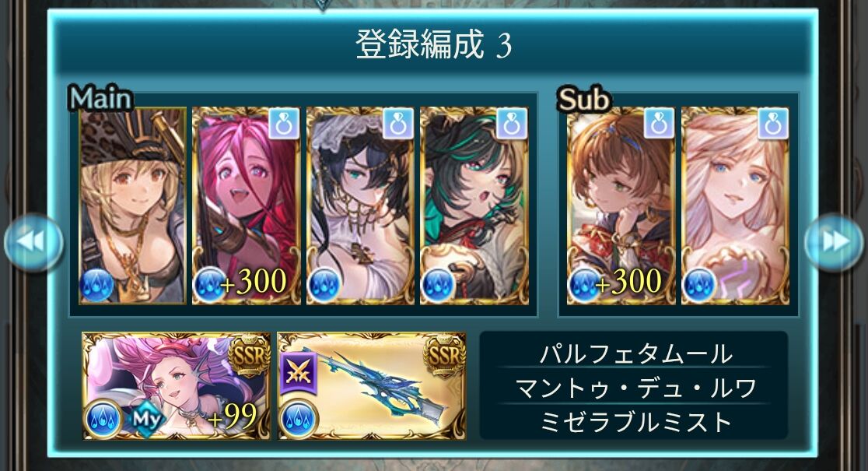
Task: Select the black-haired veiled character portrait
Action: click(360, 206)
